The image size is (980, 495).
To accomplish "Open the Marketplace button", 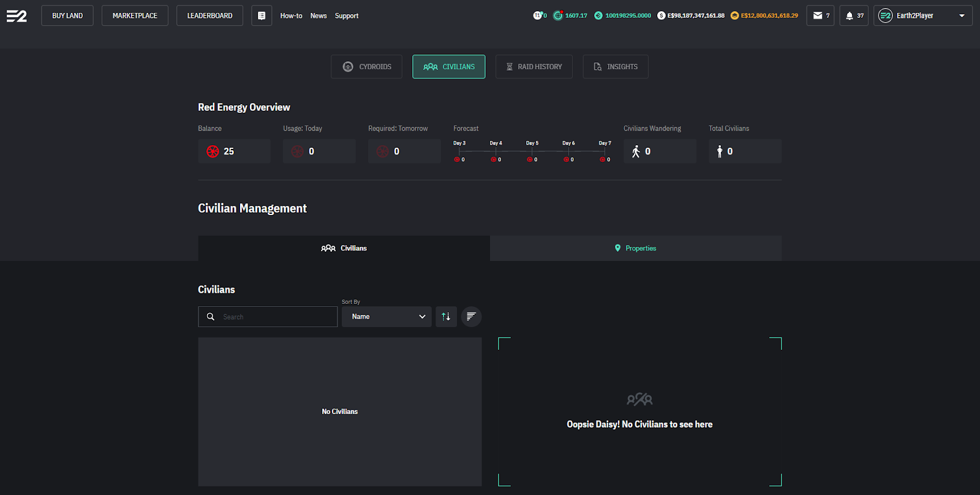I will (x=135, y=16).
